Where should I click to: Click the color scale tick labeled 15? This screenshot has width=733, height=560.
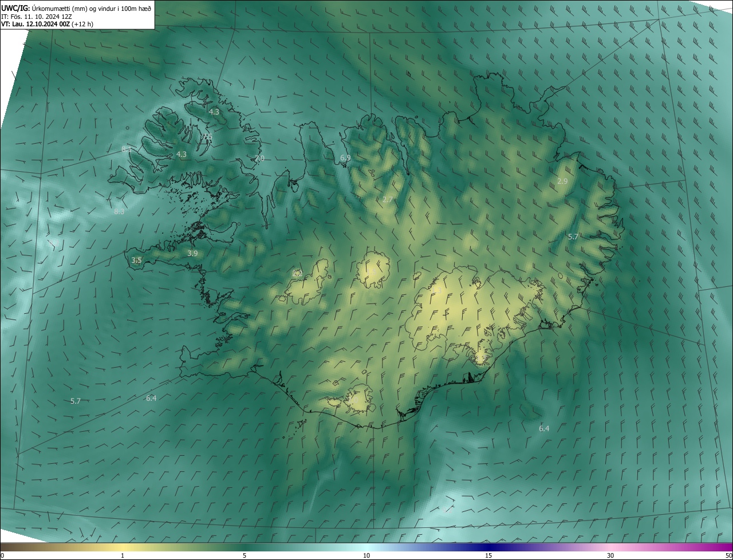(488, 556)
